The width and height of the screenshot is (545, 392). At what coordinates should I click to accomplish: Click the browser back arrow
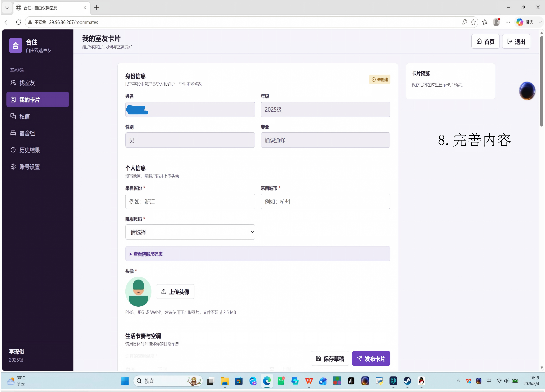(7, 22)
